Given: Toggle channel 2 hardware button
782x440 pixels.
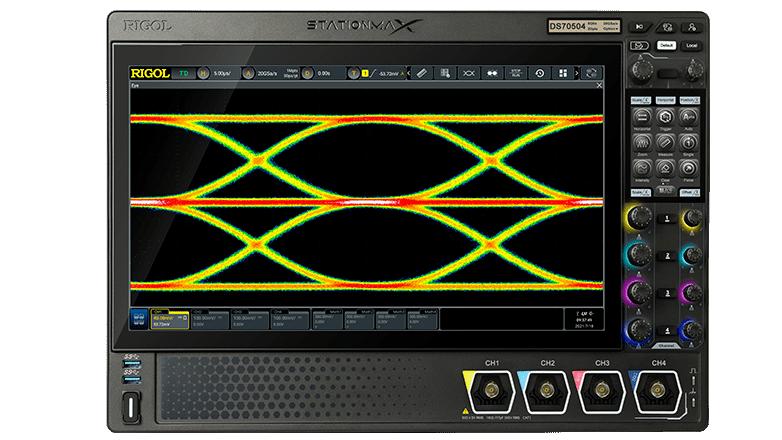Looking at the screenshot, I should 667,256.
